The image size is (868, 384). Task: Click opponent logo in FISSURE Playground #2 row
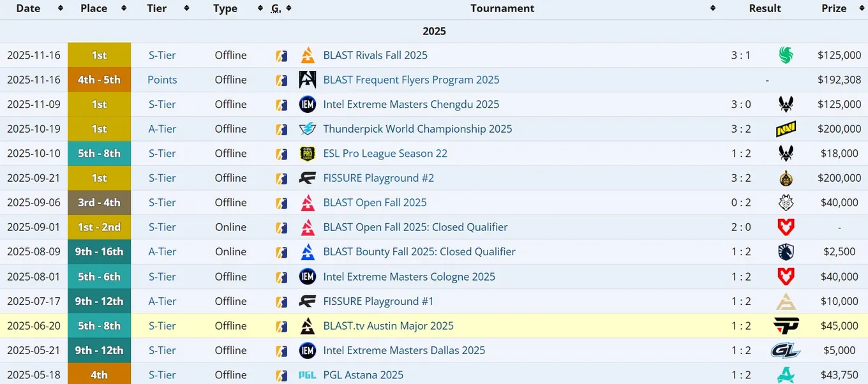[786, 178]
